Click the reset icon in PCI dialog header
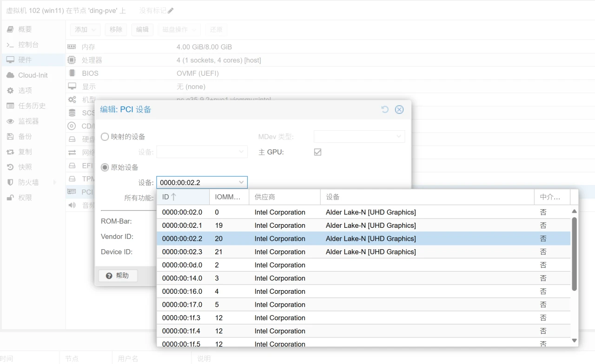Screen dimensions: 595x364 [x=384, y=109]
